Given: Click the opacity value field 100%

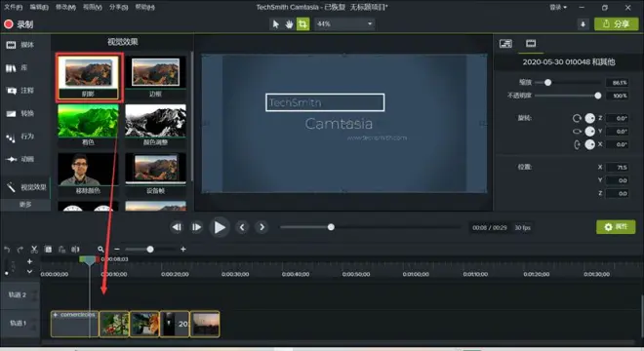Looking at the screenshot, I should click(618, 96).
